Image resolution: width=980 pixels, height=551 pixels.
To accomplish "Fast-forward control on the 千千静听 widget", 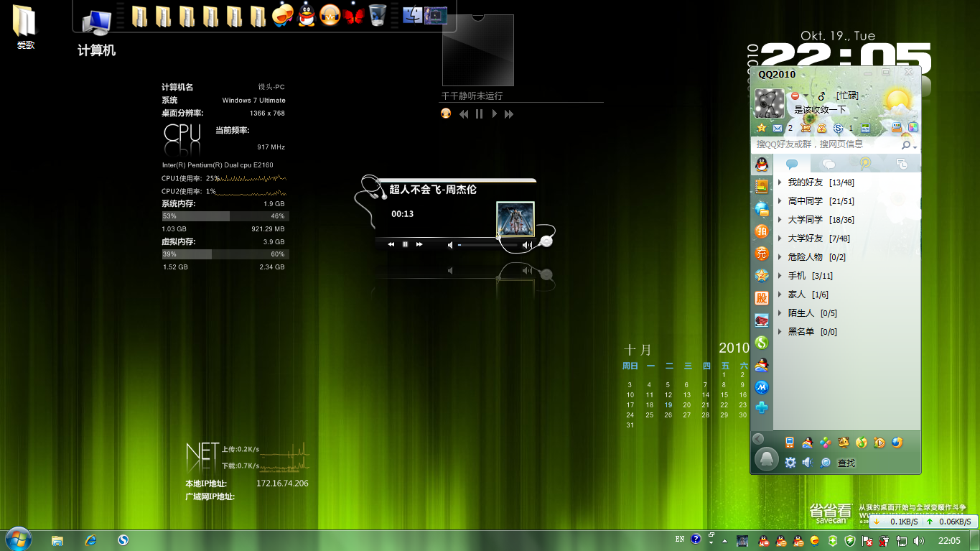I will tap(509, 114).
